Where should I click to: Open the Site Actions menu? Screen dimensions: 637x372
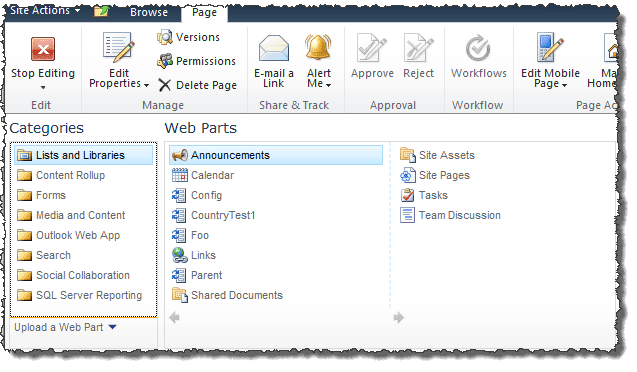45,11
